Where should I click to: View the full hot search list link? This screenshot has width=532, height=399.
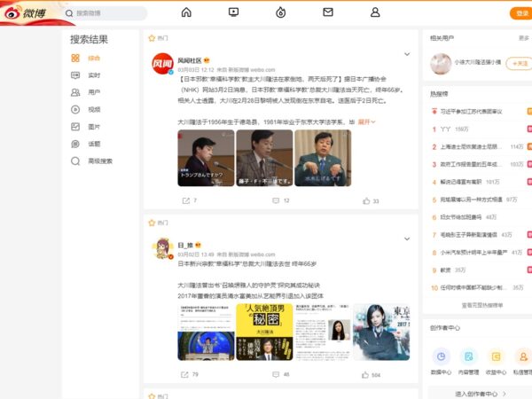click(482, 305)
